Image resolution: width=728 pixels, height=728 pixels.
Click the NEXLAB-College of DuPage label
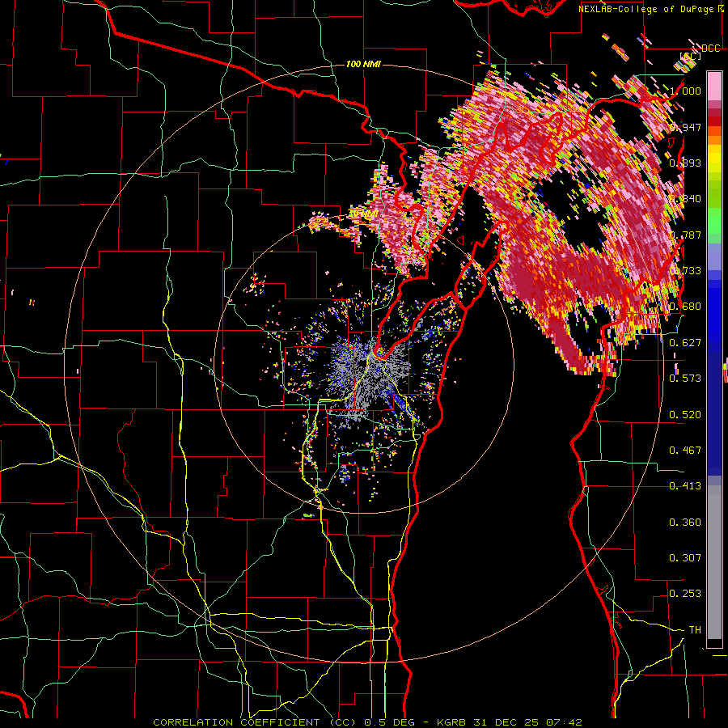647,9
